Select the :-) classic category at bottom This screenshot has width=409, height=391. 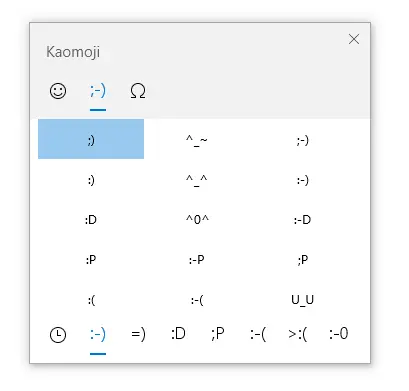(x=98, y=334)
